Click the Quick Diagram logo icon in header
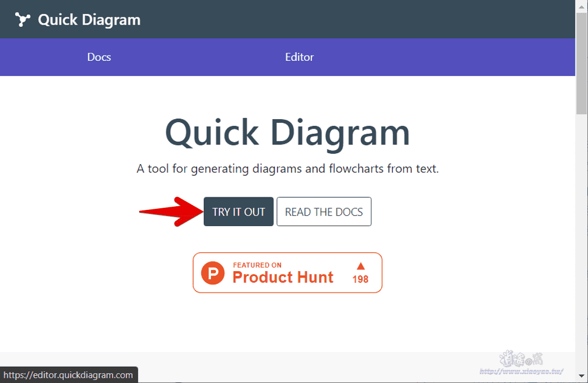Viewport: 588px width, 383px height. pyautogui.click(x=23, y=19)
